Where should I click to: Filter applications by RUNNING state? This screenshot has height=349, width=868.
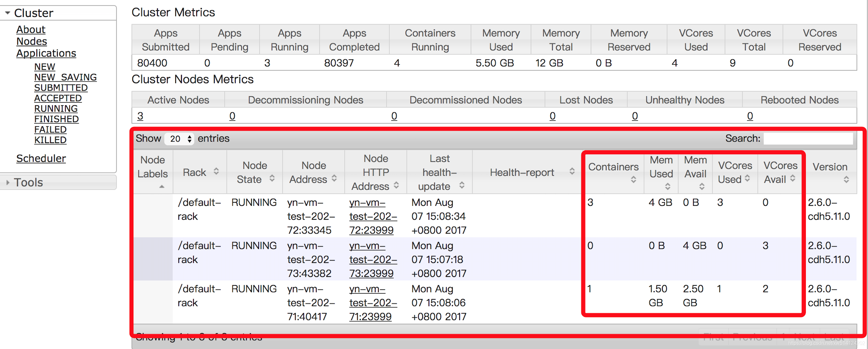click(56, 108)
